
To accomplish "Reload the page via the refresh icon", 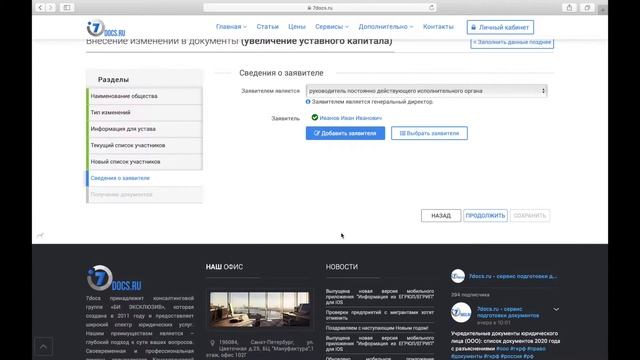I will point(431,7).
